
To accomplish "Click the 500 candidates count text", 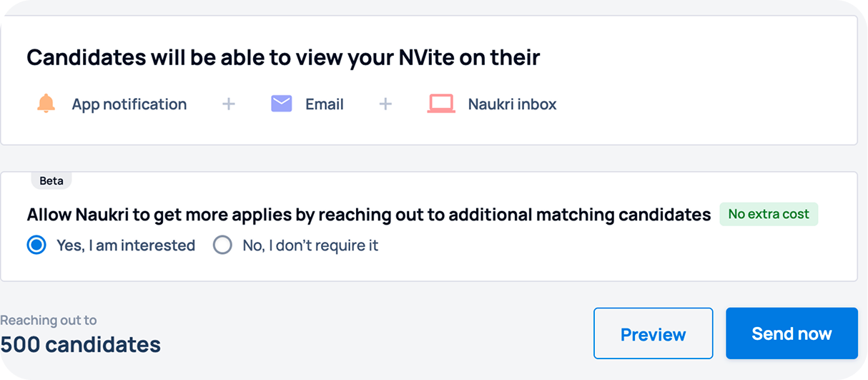I will (x=80, y=345).
